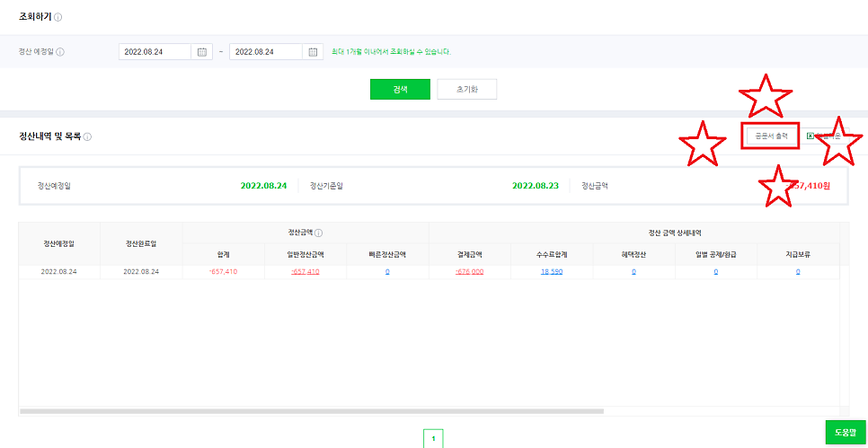Click the Excel download button
The width and height of the screenshot is (868, 448).
click(825, 136)
